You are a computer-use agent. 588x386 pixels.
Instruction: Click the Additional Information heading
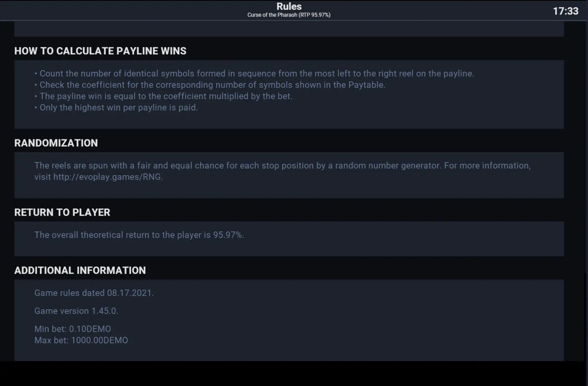tap(80, 270)
